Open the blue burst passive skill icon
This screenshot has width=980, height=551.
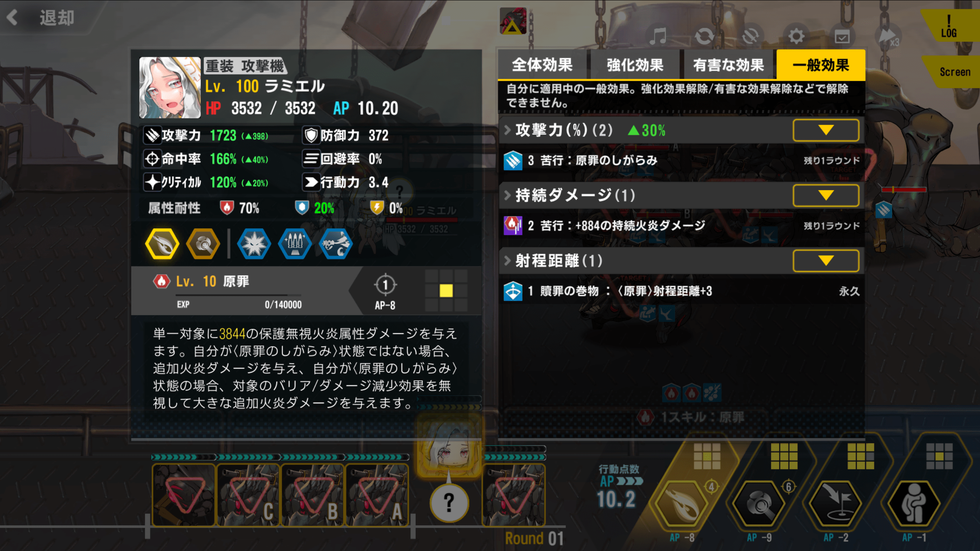point(254,244)
